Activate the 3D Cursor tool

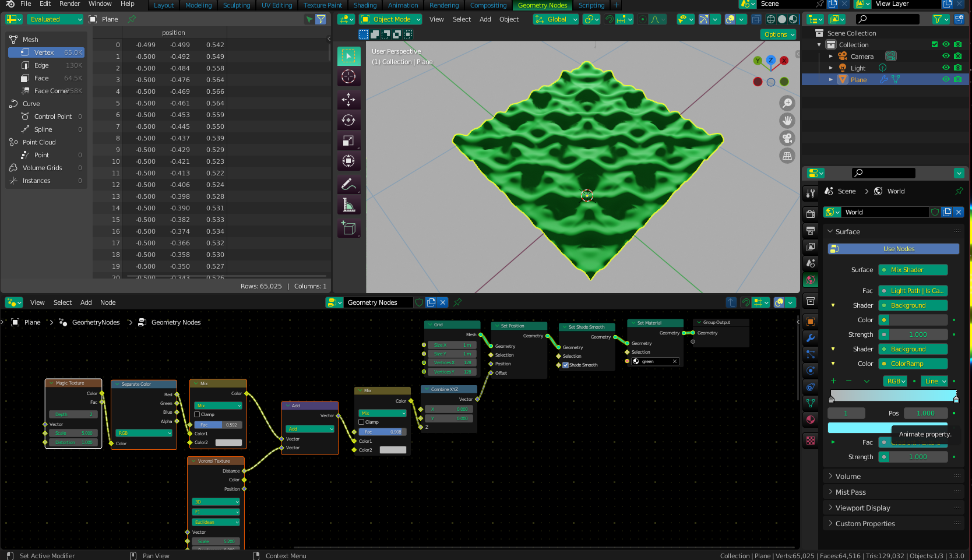coord(348,76)
